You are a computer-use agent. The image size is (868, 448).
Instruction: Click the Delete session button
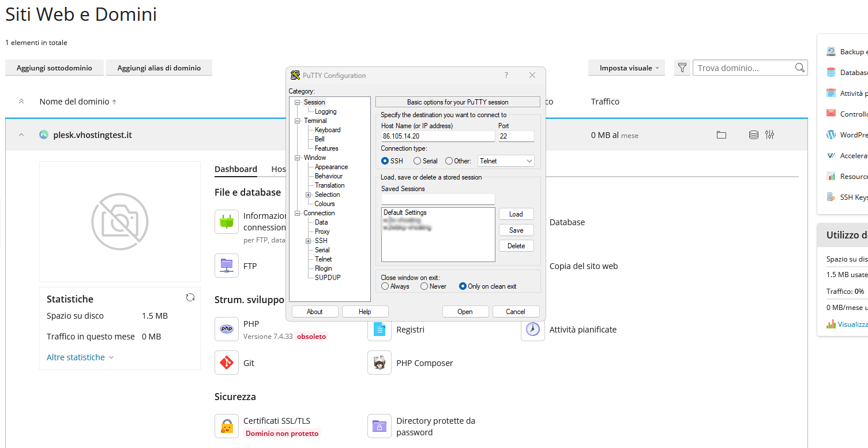[x=516, y=246]
